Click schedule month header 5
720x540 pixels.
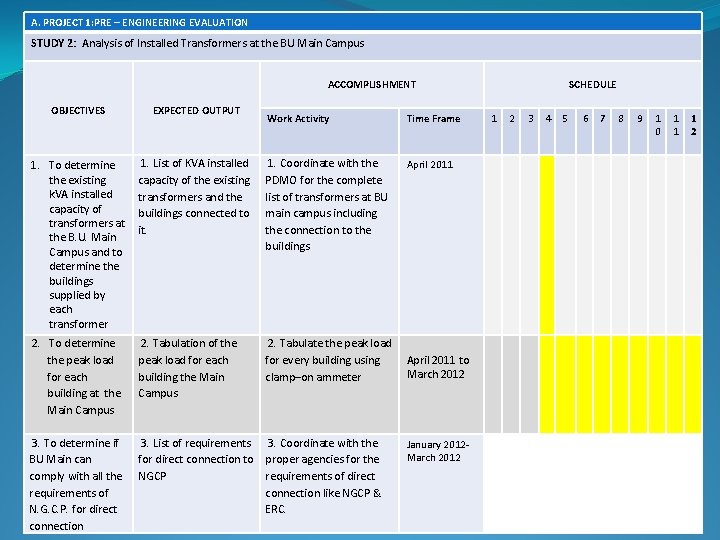click(565, 131)
